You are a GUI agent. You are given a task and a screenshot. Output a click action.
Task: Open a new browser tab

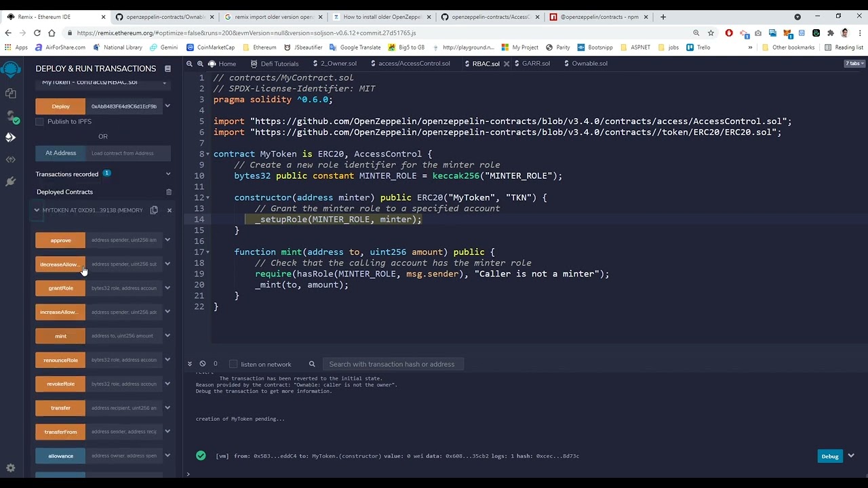click(663, 16)
